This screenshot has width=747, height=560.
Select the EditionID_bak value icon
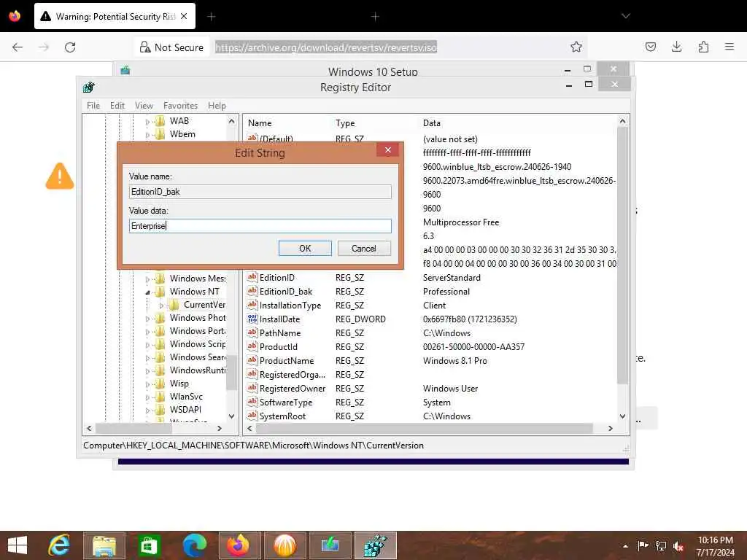(x=252, y=291)
